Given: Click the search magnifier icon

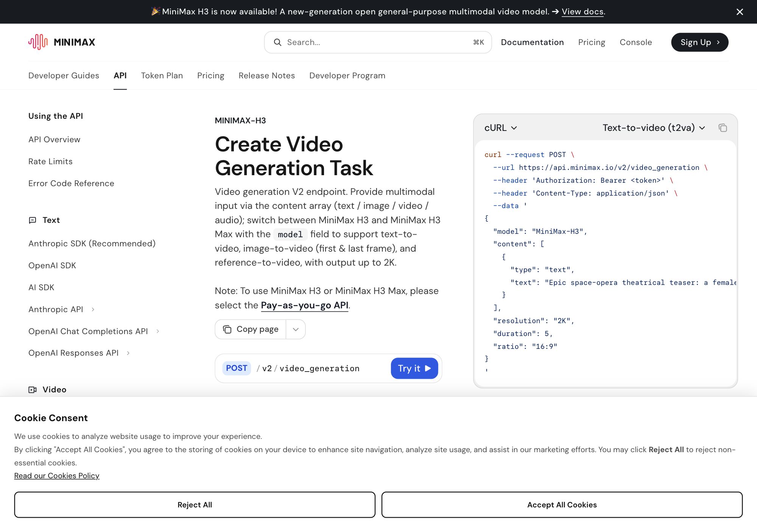Looking at the screenshot, I should click(277, 42).
